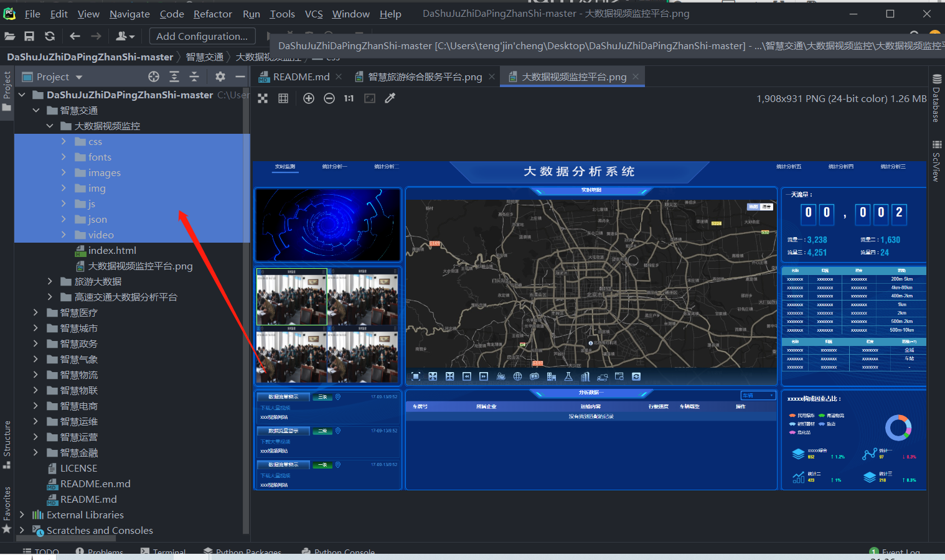This screenshot has height=560, width=945.
Task: Click the Select Opened File locate icon
Action: pyautogui.click(x=154, y=77)
